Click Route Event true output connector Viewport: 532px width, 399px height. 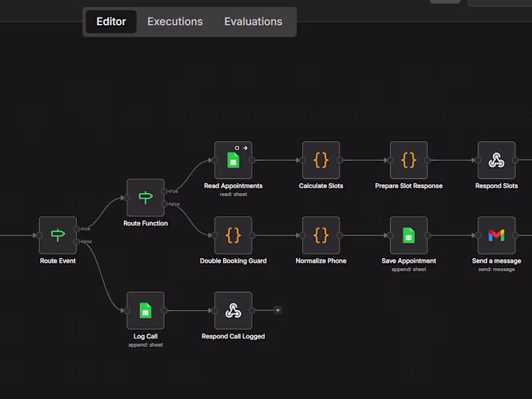76,229
